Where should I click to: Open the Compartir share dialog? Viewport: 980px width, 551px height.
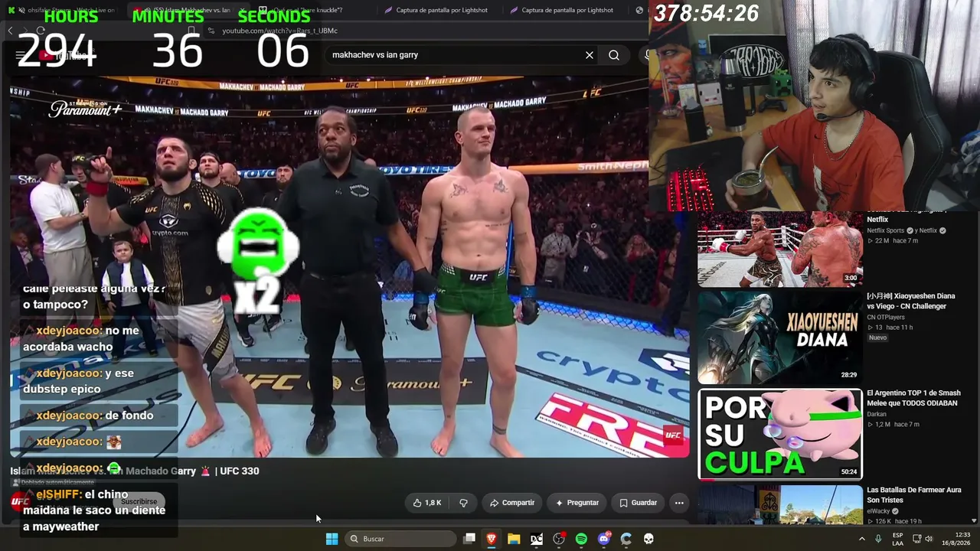tap(512, 503)
